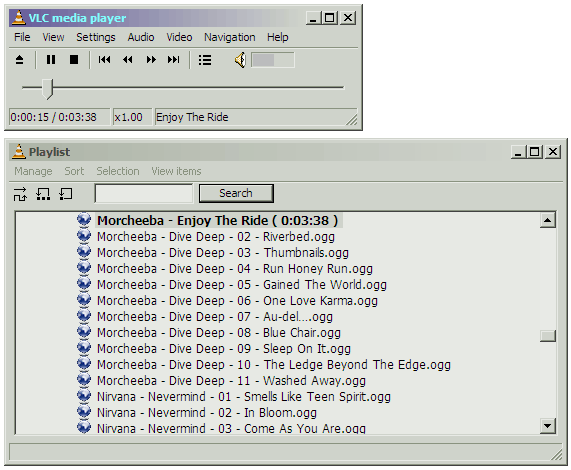Screen dimensions: 571x470
Task: Select track 04 - Run Honey Run.ogg
Action: pyautogui.click(x=235, y=269)
